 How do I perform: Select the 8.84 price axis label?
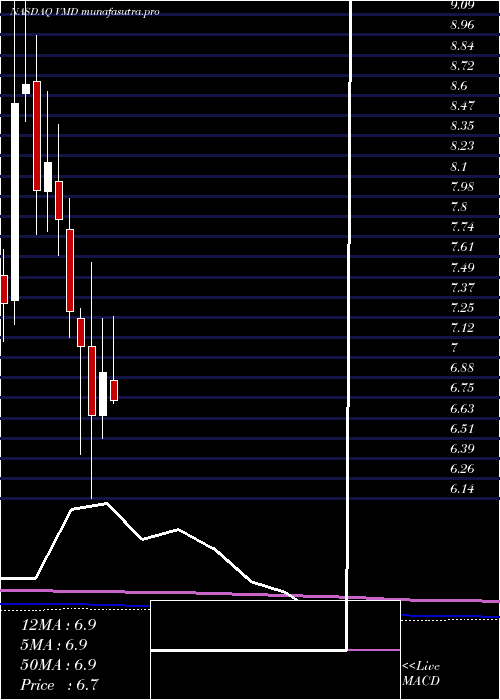462,46
